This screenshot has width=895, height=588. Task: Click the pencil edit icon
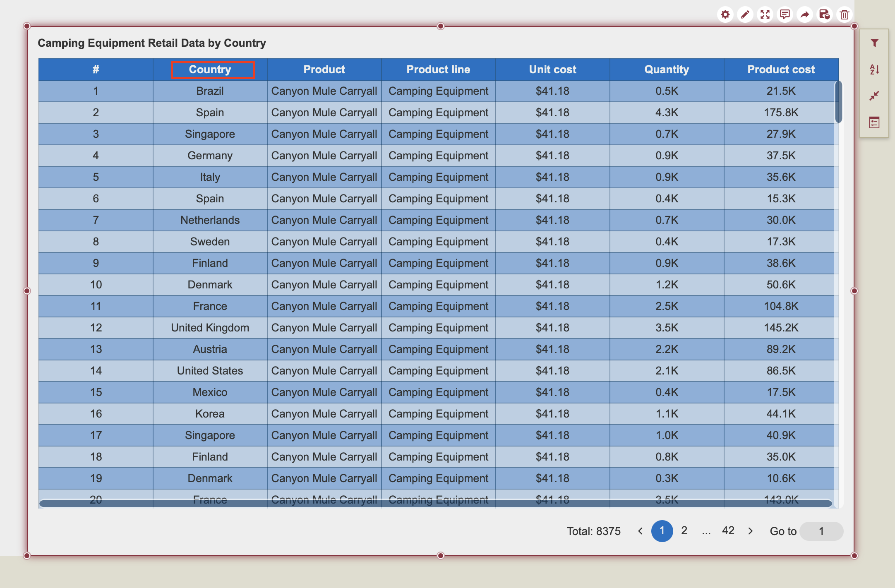point(745,15)
